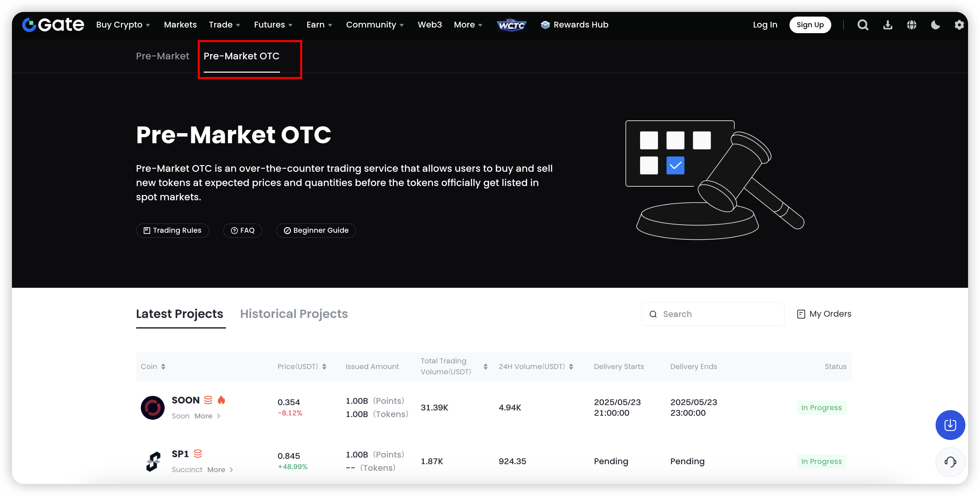Toggle dark mode moon icon
This screenshot has height=496, width=980.
tap(935, 25)
